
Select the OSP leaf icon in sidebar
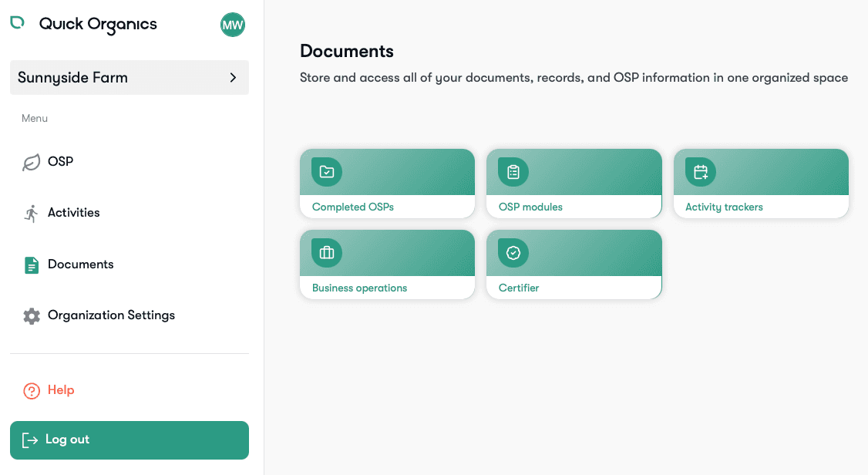[x=32, y=161]
